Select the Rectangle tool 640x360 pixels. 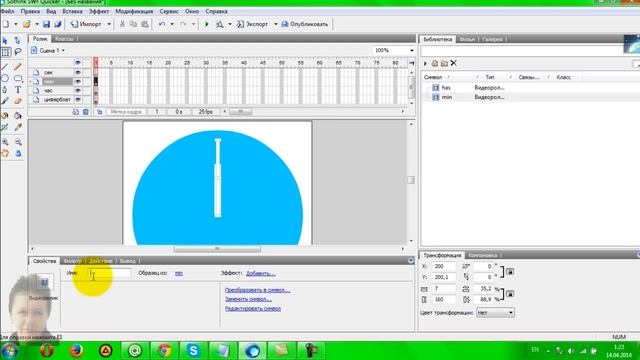click(18, 78)
